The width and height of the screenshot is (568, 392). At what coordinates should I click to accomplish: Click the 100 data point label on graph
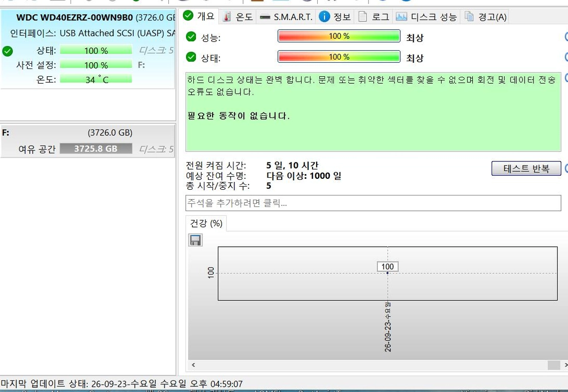(x=388, y=267)
